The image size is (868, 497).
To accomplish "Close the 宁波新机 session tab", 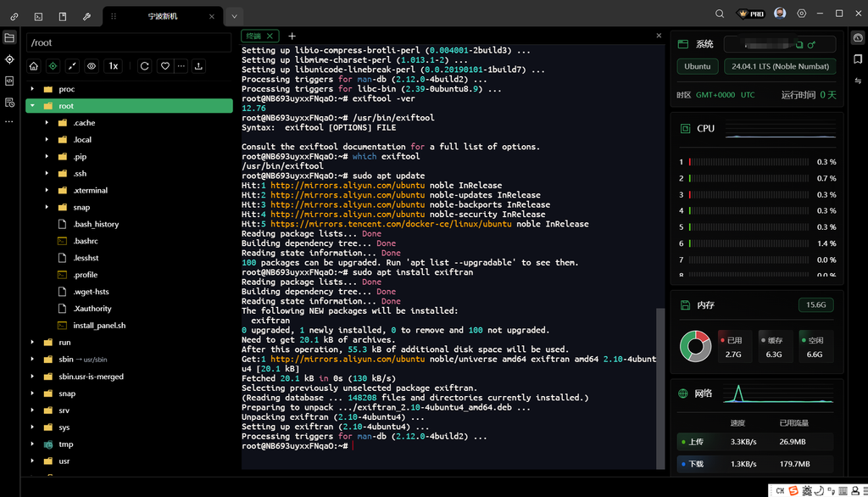I will [x=211, y=17].
